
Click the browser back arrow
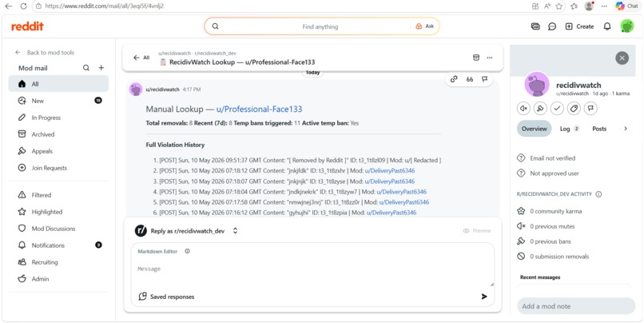(8, 6)
